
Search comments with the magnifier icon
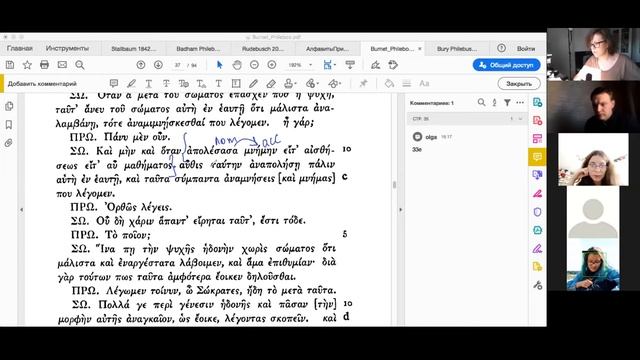click(482, 102)
